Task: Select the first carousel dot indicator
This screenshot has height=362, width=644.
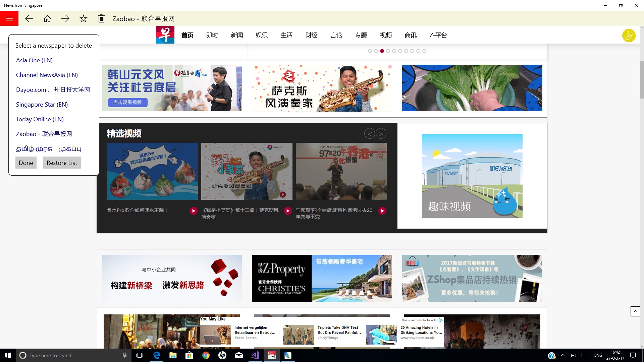Action: (x=370, y=51)
